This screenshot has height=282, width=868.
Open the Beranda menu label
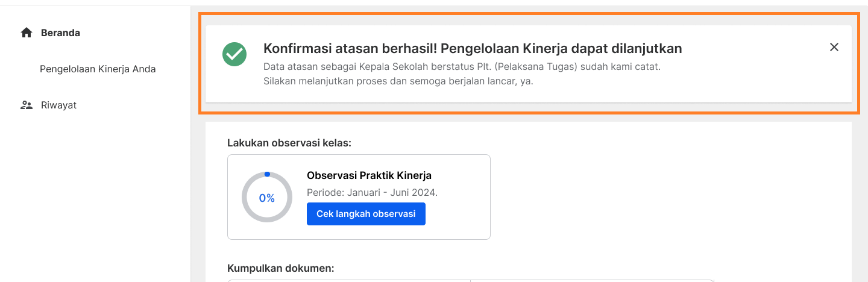click(60, 33)
